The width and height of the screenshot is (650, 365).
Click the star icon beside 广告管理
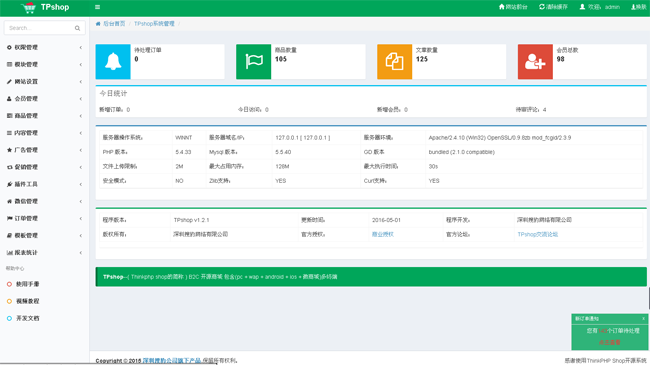[x=9, y=150]
